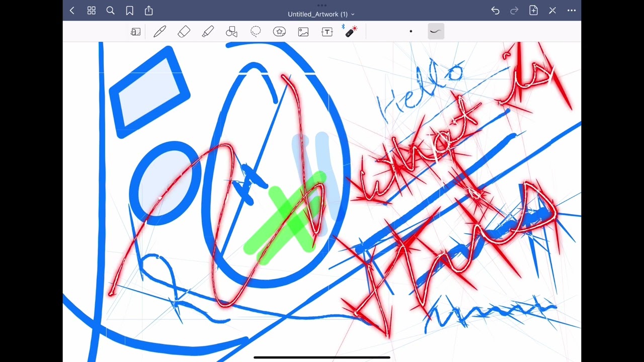Select the Highlighter tool
Screen dimensions: 644x362
coord(208,32)
